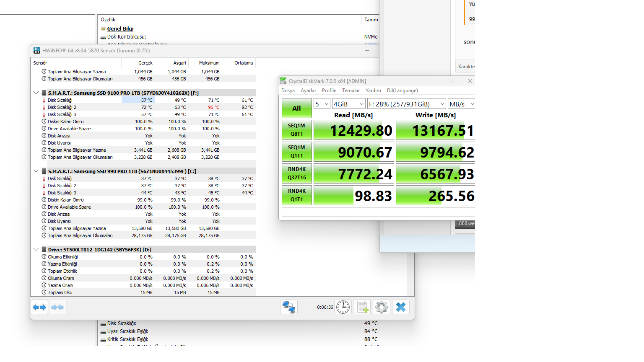Run SEQ1M Q1T1 benchmark
The width and height of the screenshot is (644, 362).
point(297,152)
